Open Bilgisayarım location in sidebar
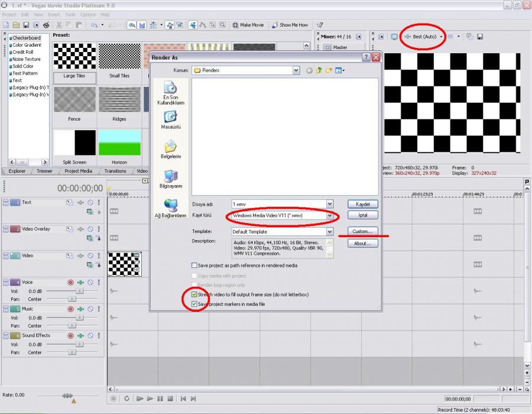Viewport: 532px width, 414px height. (171, 179)
